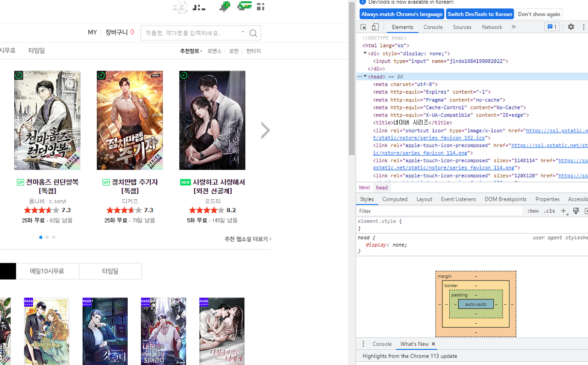Open 사랑하고 사랑해서 cover thumbnail
This screenshot has height=365, width=588.
click(x=212, y=120)
